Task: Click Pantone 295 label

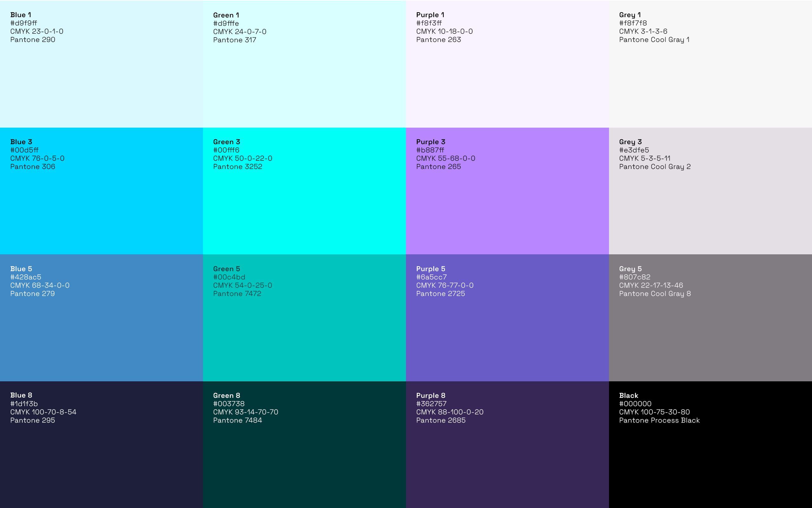Action: [33, 420]
